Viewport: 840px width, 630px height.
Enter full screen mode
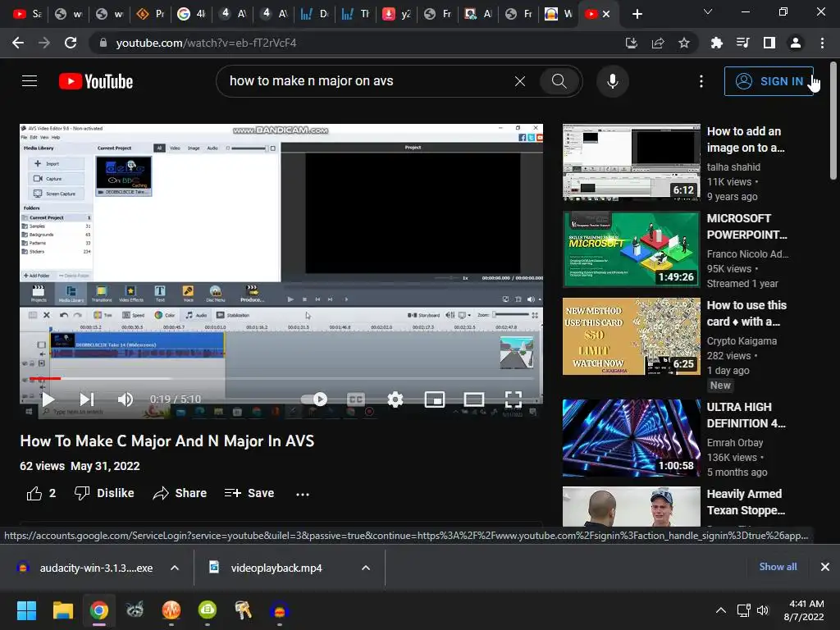point(514,399)
